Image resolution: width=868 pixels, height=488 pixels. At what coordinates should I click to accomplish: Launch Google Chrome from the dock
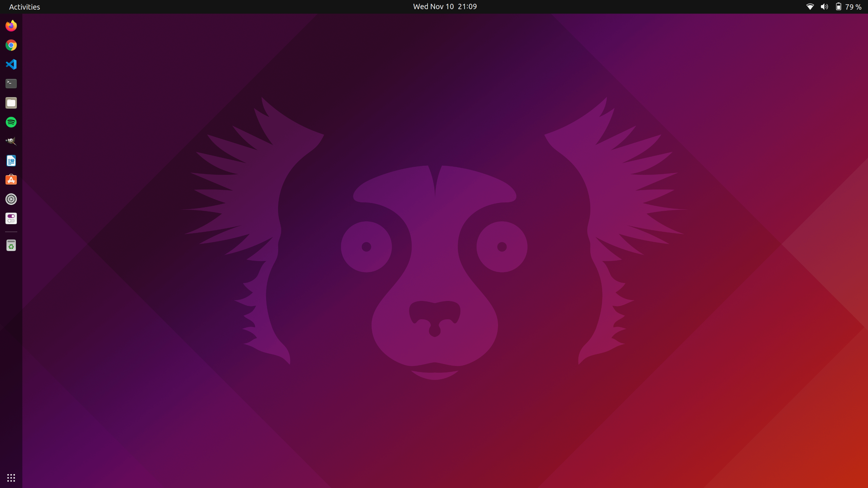11,45
